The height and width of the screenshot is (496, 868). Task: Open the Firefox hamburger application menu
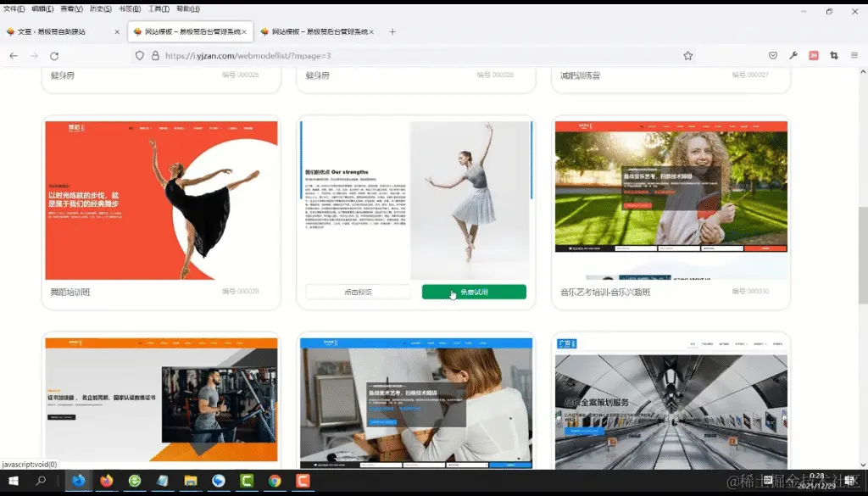pos(854,55)
